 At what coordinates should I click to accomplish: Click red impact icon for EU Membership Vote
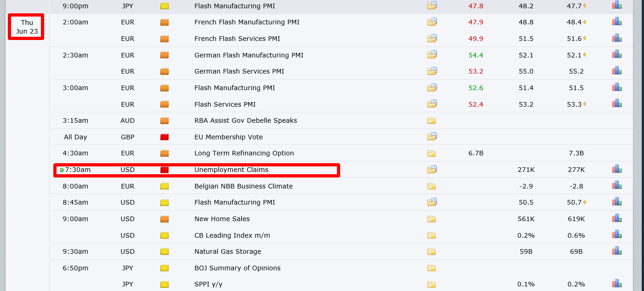[165, 137]
